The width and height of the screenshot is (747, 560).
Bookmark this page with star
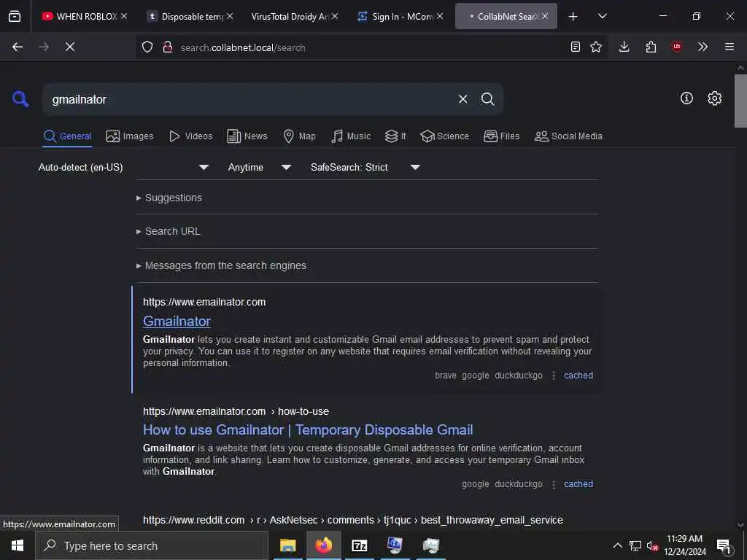click(x=595, y=47)
